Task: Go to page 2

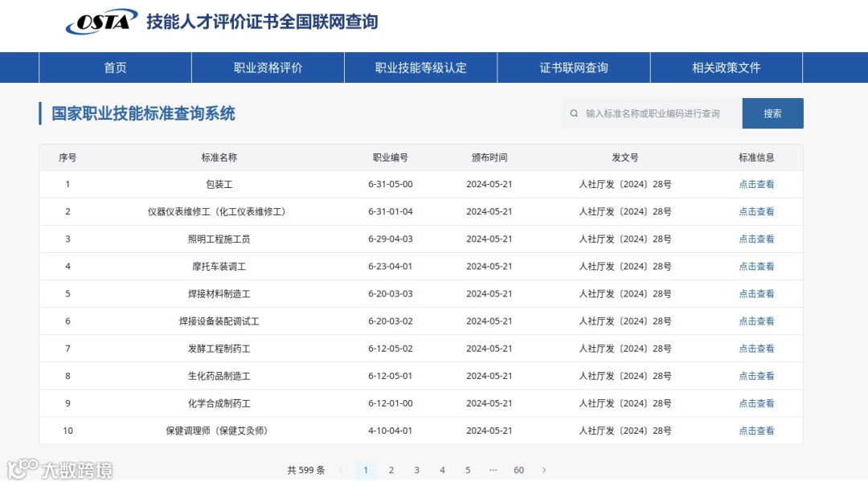Action: tap(391, 470)
